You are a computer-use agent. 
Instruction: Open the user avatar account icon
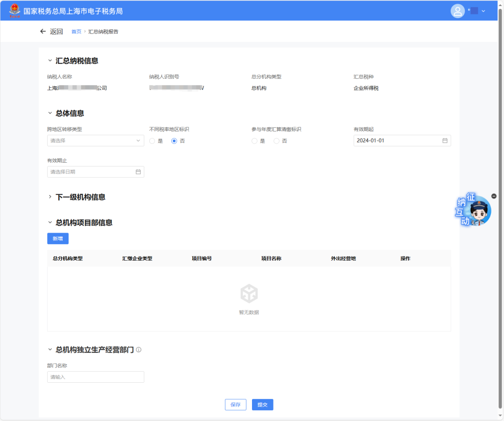point(458,10)
